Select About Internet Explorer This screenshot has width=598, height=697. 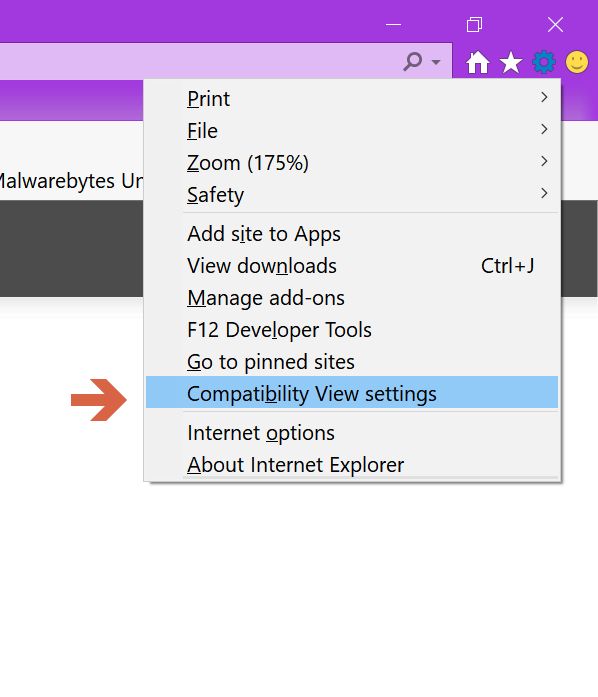[x=352, y=465]
